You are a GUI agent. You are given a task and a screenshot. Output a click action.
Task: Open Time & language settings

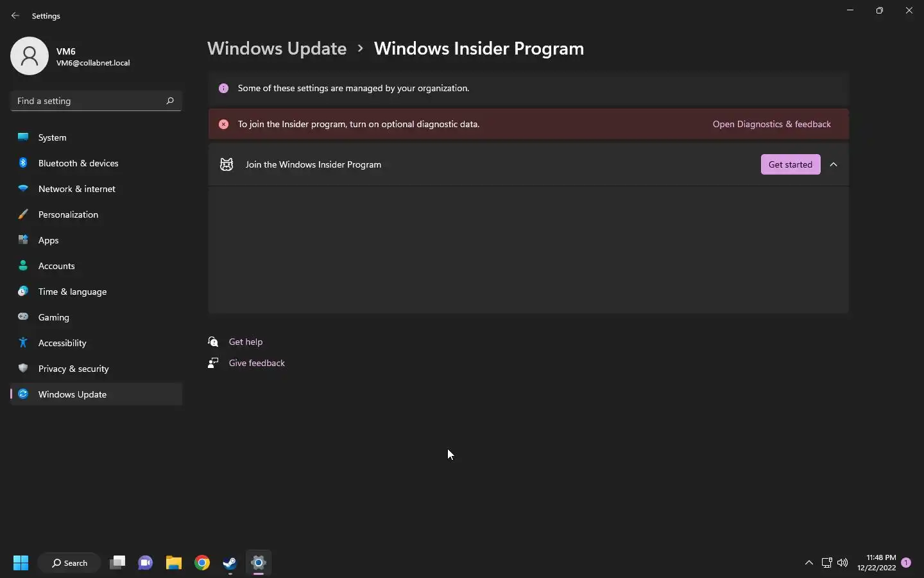96,292
